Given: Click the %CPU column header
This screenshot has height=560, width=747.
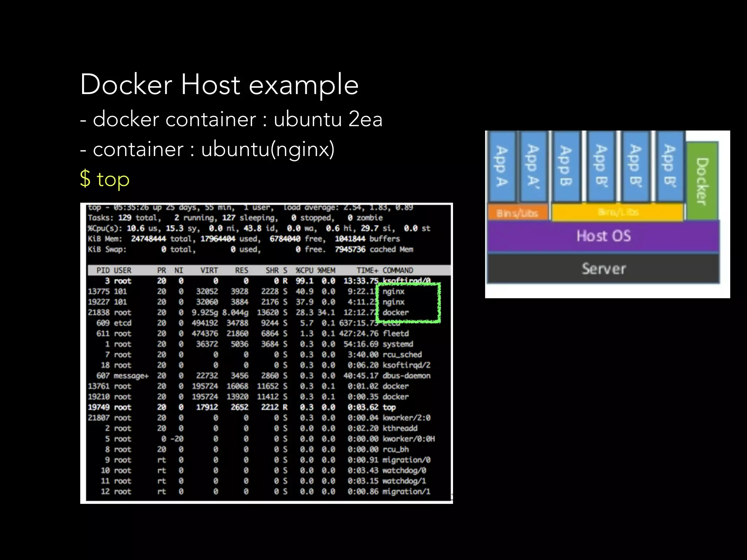Looking at the screenshot, I should click(305, 270).
